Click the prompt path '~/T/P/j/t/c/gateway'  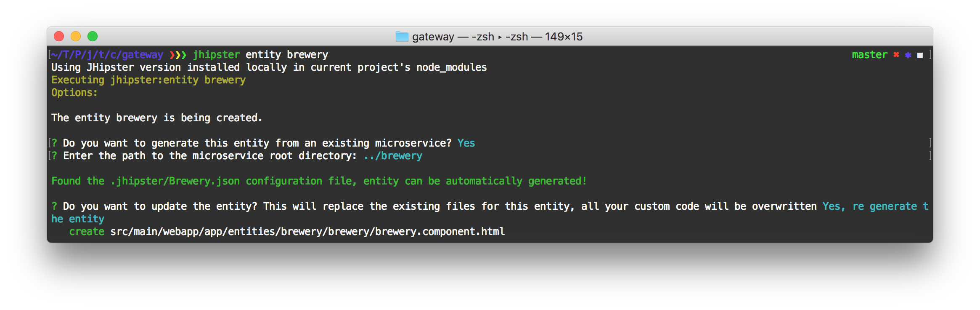pyautogui.click(x=107, y=55)
